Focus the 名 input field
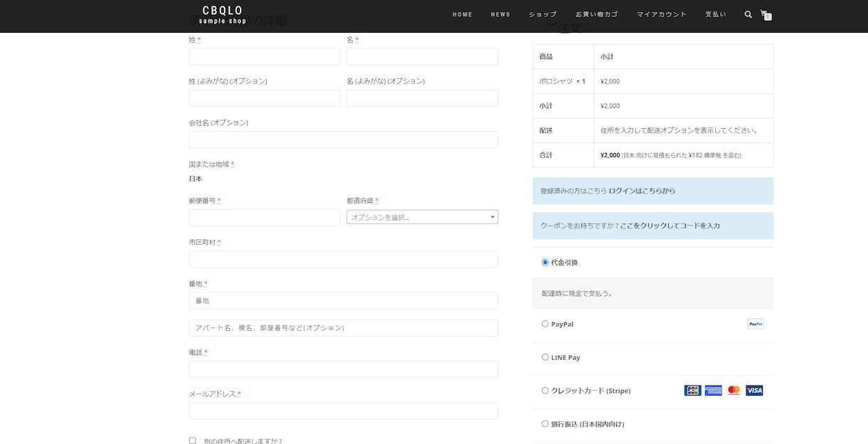The width and height of the screenshot is (868, 444). tap(422, 57)
